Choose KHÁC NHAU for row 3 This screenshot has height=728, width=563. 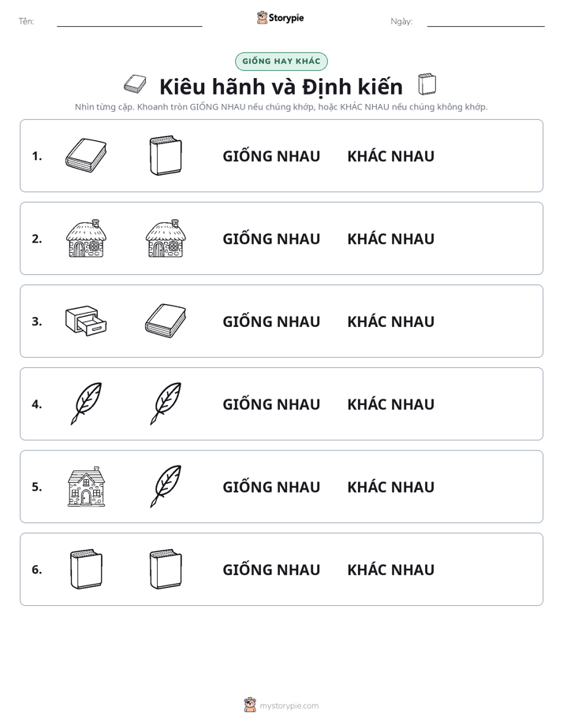click(390, 321)
